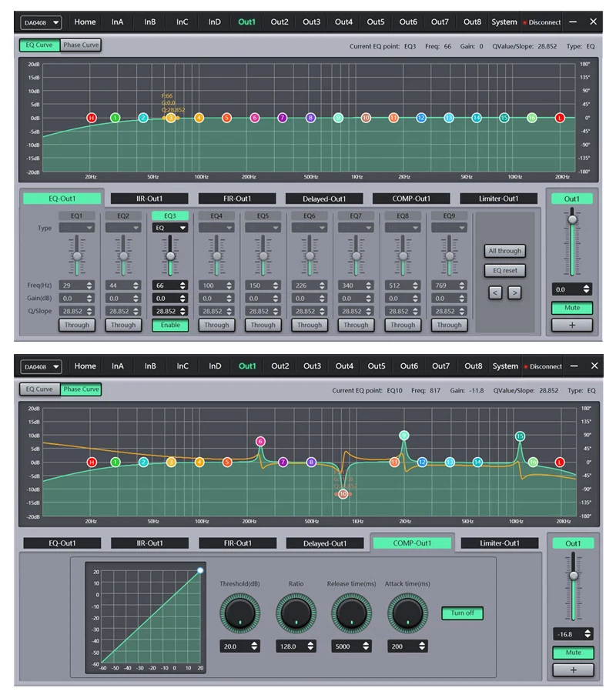Click raised pink node 6 in the lower graph
The height and width of the screenshot is (698, 616).
coord(260,441)
